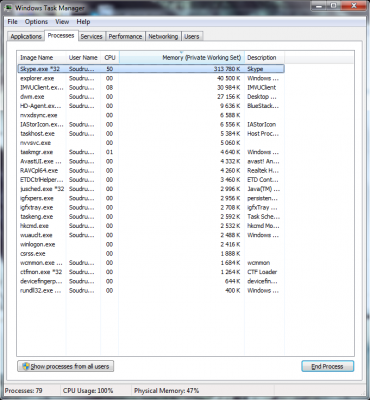Sort by the Image Name column header
Image resolution: width=370 pixels, height=400 pixels.
click(41, 57)
